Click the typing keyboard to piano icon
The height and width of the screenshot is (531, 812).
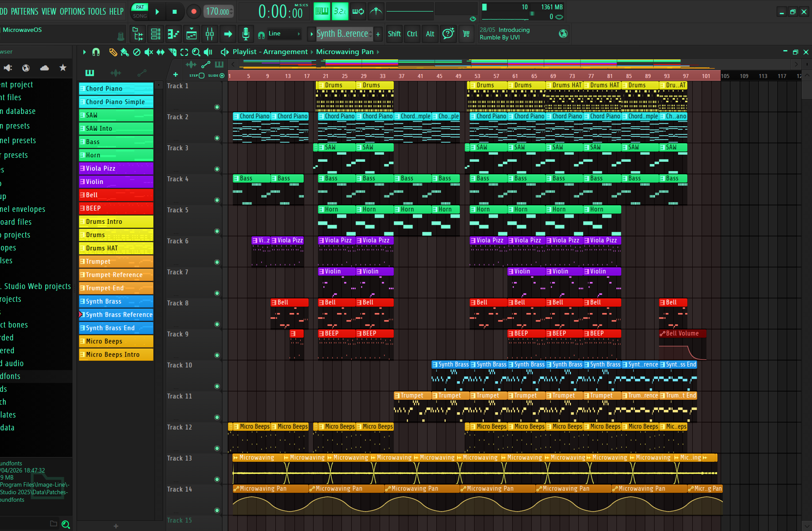click(322, 11)
